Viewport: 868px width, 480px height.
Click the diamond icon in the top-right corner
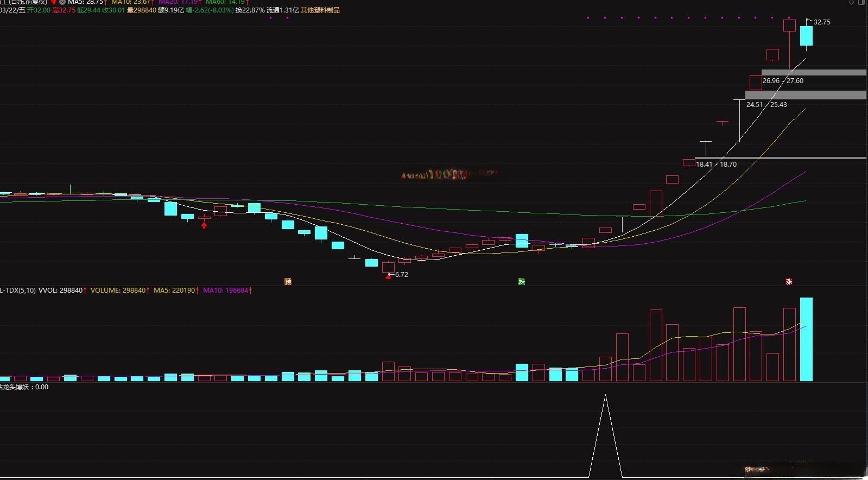point(852,2)
